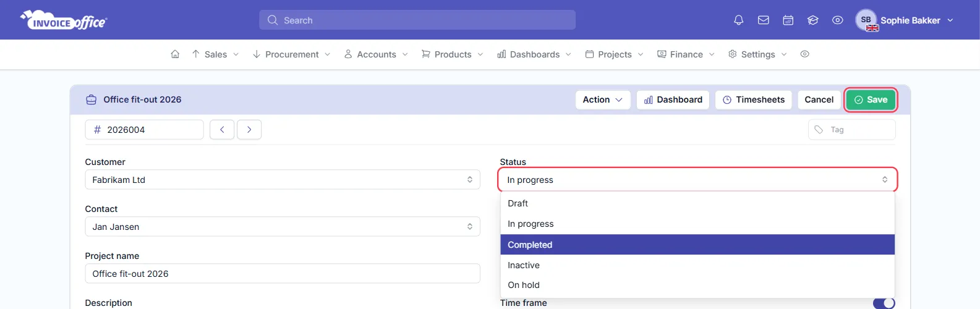This screenshot has height=309, width=980.
Task: Open the calendar icon in header
Action: [788, 20]
